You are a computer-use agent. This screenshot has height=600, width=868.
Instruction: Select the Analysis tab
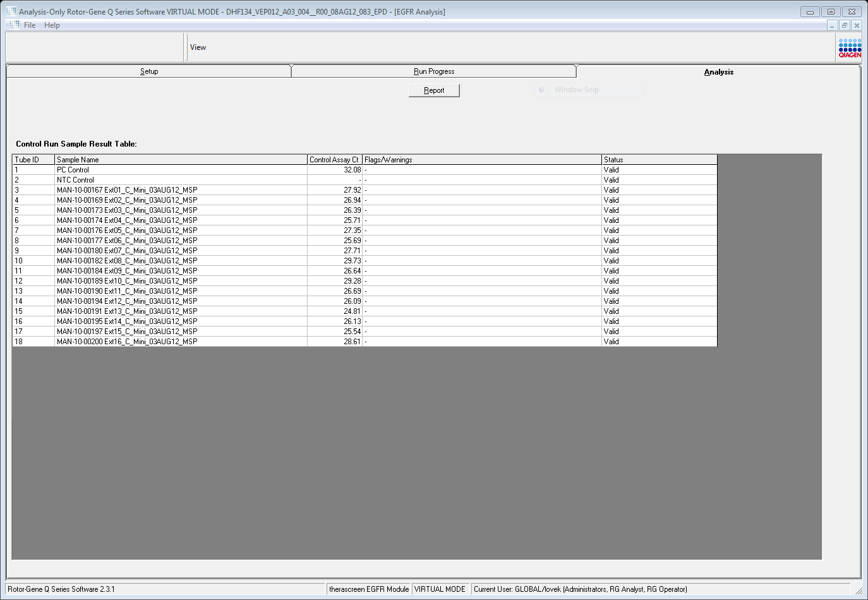coord(719,72)
